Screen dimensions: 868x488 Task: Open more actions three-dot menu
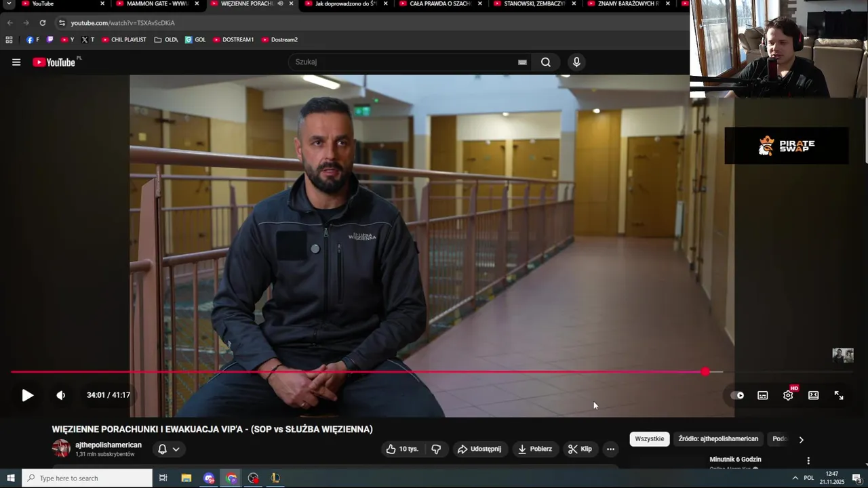tap(610, 449)
